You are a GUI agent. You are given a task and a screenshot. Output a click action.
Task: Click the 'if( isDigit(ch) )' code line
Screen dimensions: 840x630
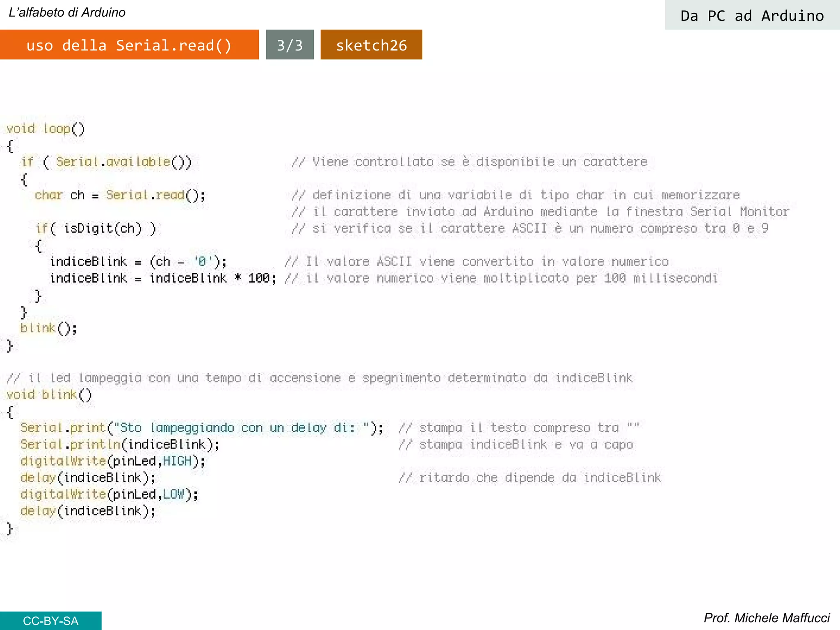[96, 228]
